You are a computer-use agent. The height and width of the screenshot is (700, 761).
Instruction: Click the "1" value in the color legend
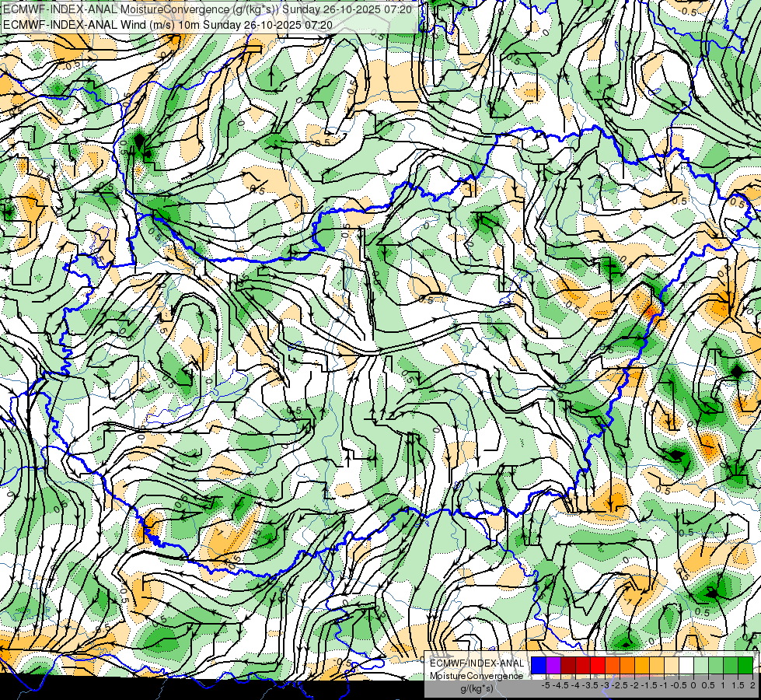(x=723, y=685)
